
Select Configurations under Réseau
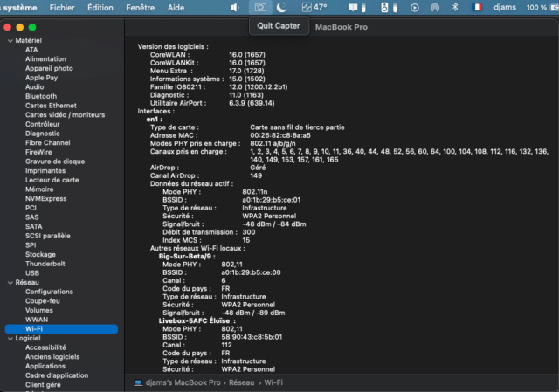[49, 292]
